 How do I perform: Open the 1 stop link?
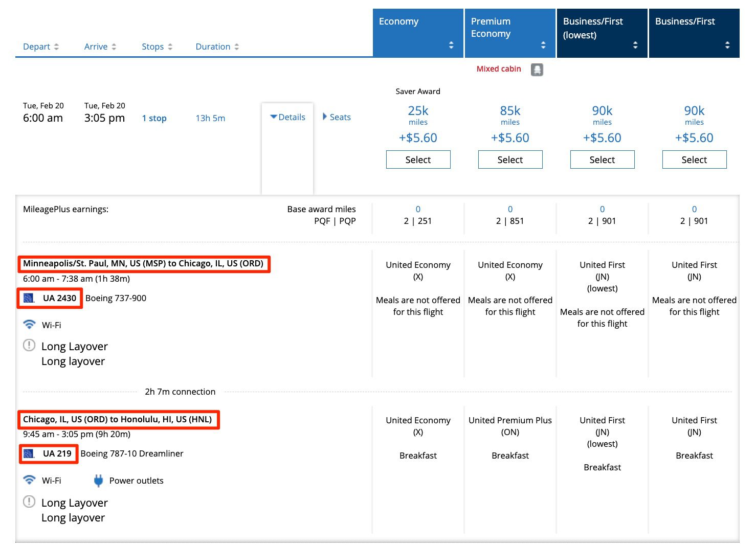[x=154, y=118]
